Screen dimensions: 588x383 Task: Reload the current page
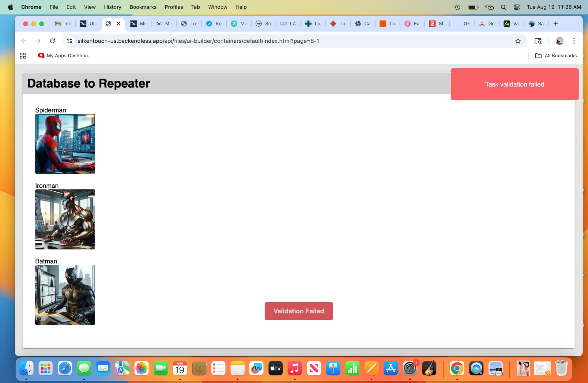pos(52,41)
